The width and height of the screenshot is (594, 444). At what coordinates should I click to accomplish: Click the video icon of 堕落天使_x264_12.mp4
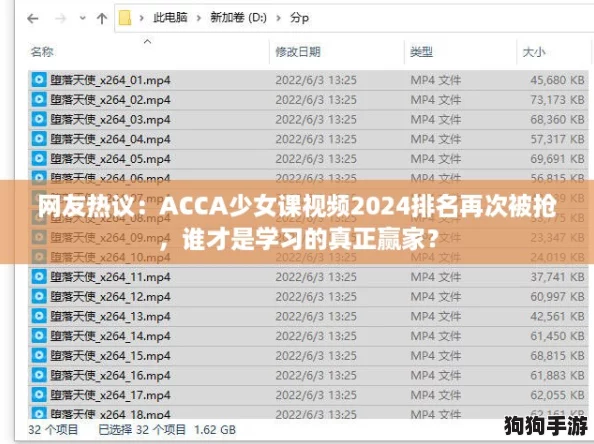click(39, 296)
